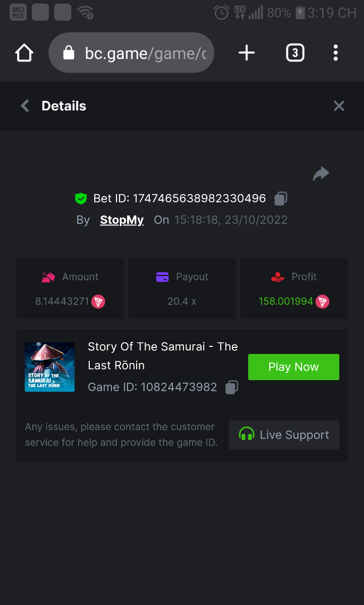
Task: Contact Live Support
Action: (284, 435)
